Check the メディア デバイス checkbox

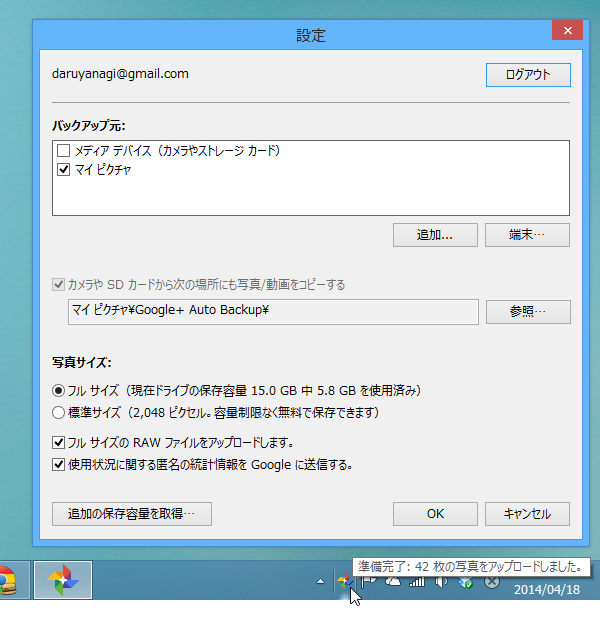[64, 150]
